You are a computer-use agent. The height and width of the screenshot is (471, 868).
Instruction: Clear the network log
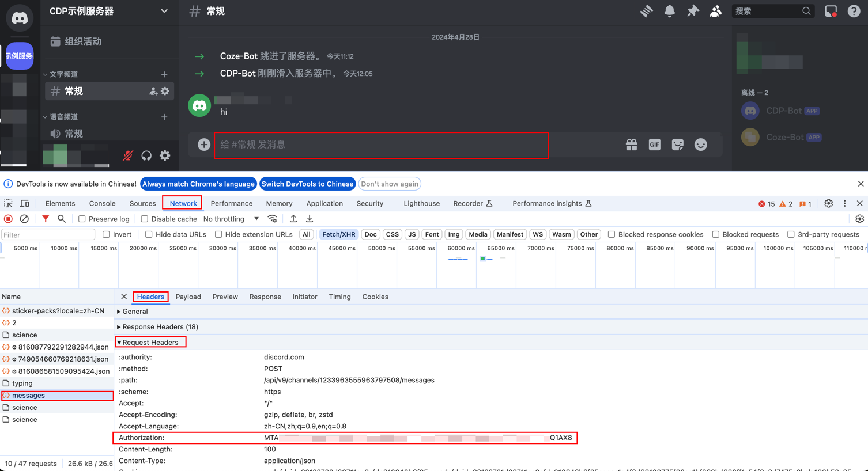point(24,219)
